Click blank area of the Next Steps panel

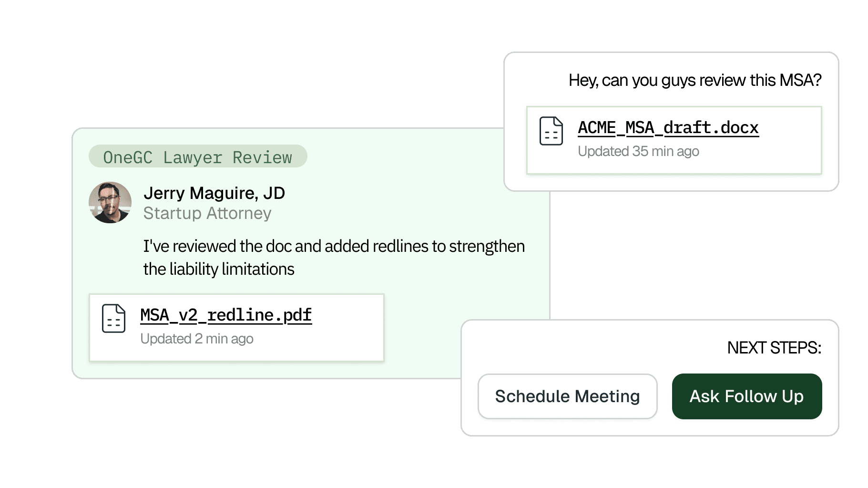point(572,346)
